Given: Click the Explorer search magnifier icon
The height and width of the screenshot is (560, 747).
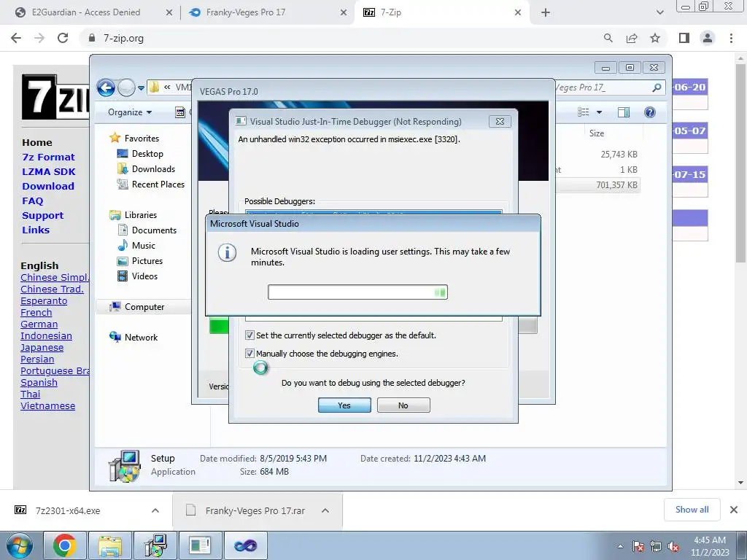Looking at the screenshot, I should tap(657, 87).
